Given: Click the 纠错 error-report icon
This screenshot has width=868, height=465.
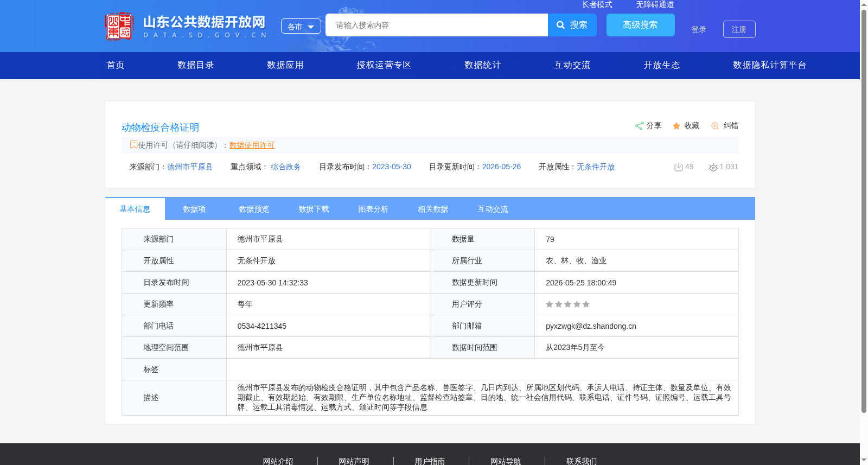Looking at the screenshot, I should tap(715, 126).
